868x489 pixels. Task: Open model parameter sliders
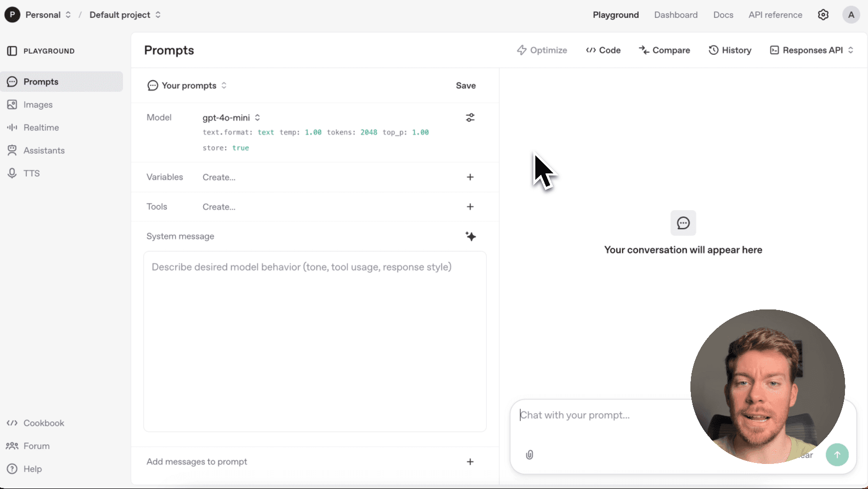pyautogui.click(x=470, y=117)
